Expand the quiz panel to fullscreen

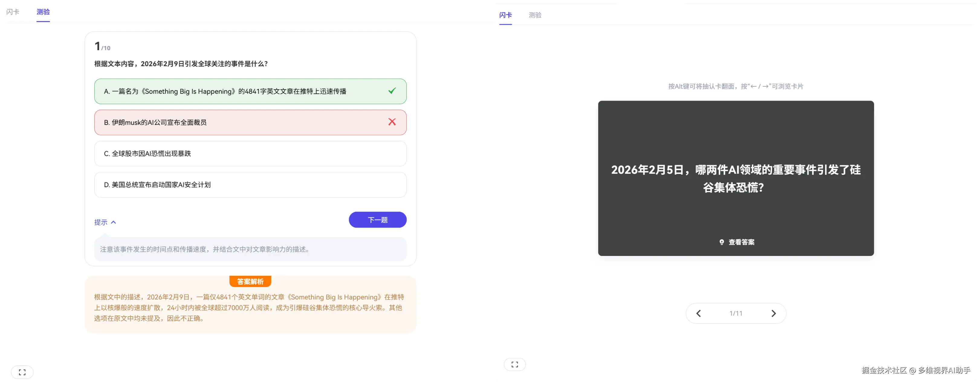(x=22, y=372)
